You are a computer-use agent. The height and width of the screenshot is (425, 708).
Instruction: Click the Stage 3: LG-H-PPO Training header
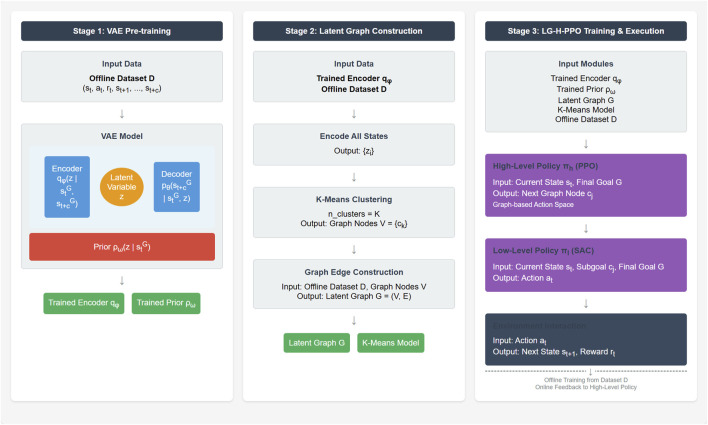(x=586, y=31)
